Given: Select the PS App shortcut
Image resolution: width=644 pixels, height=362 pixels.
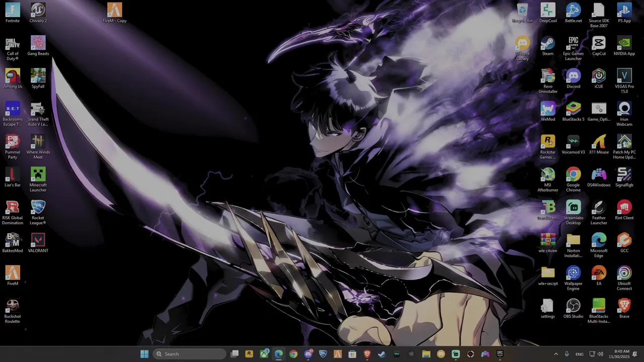Looking at the screenshot, I should click(x=624, y=13).
